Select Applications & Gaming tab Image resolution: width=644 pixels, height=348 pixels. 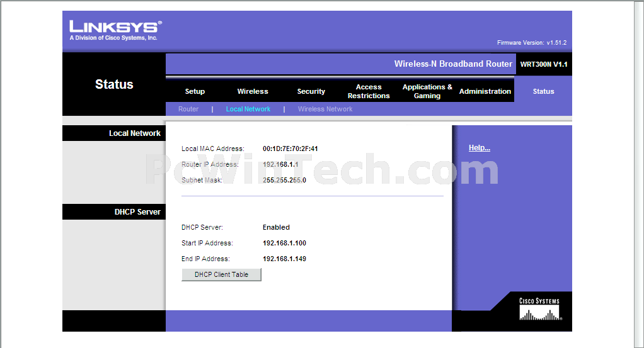click(x=427, y=91)
